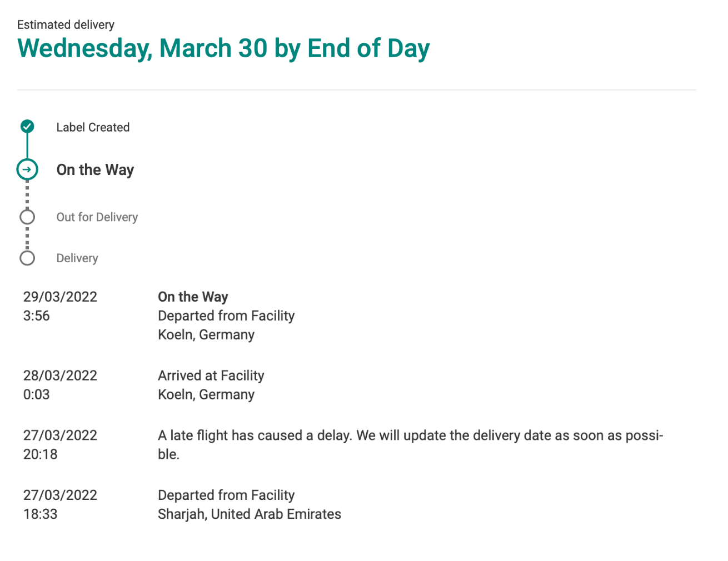Image resolution: width=728 pixels, height=561 pixels.
Task: Click the dotted line between On the Way and Out for Delivery
Action: click(x=27, y=195)
